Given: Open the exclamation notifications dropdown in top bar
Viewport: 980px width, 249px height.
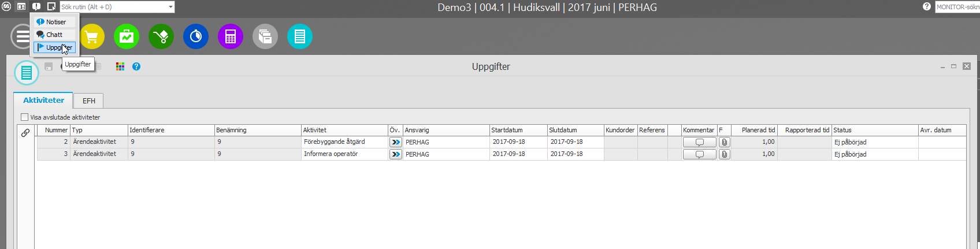Looking at the screenshot, I should click(36, 7).
